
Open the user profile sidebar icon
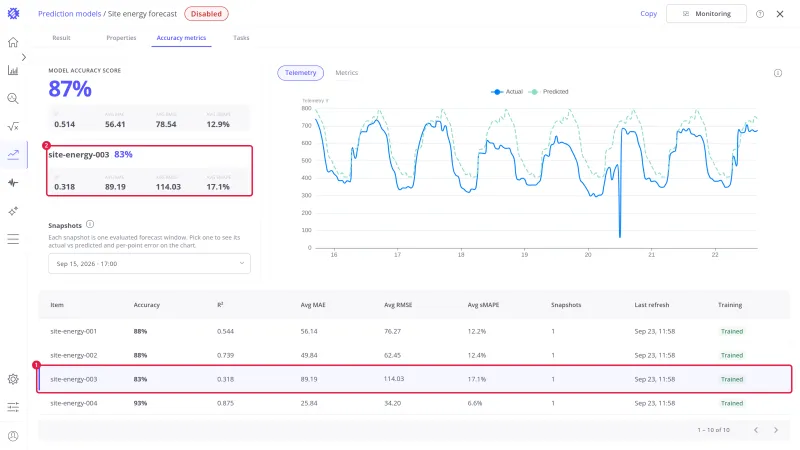[x=13, y=436]
